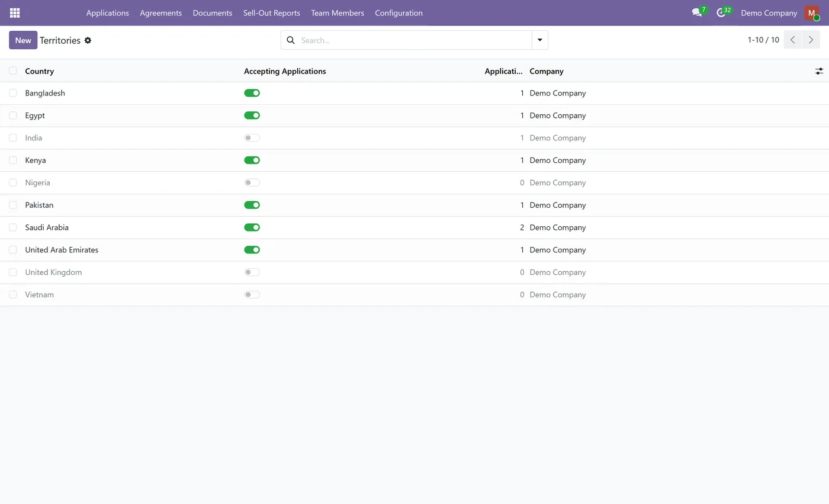
Task: Tick the Pakistan row checkbox
Action: pyautogui.click(x=13, y=205)
